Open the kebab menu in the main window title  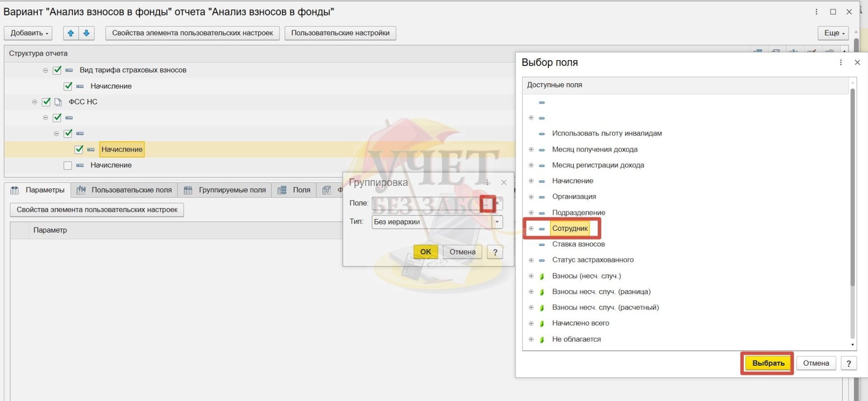[x=816, y=12]
